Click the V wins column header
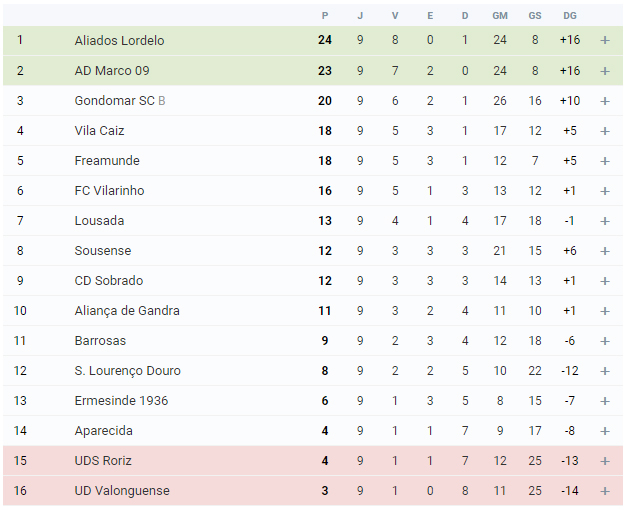 pyautogui.click(x=395, y=16)
